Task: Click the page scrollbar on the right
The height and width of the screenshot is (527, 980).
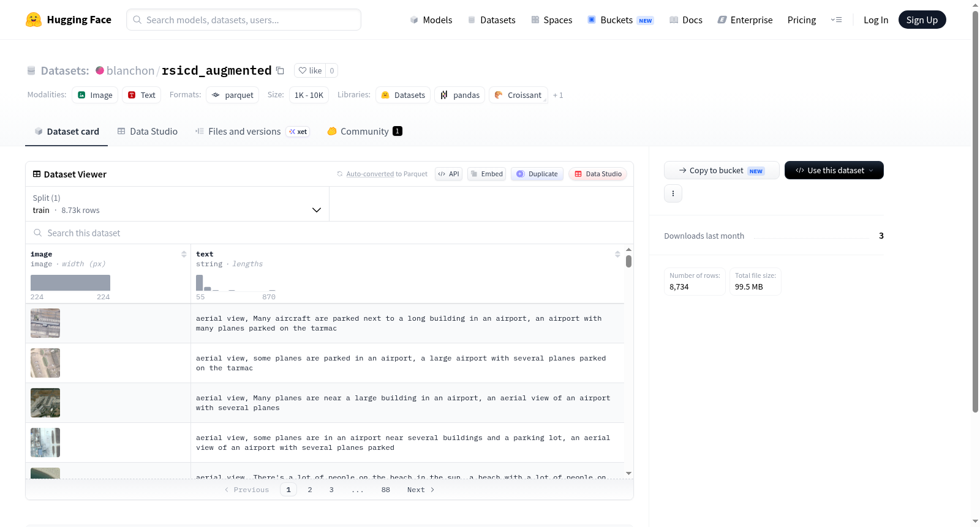Action: click(x=976, y=211)
